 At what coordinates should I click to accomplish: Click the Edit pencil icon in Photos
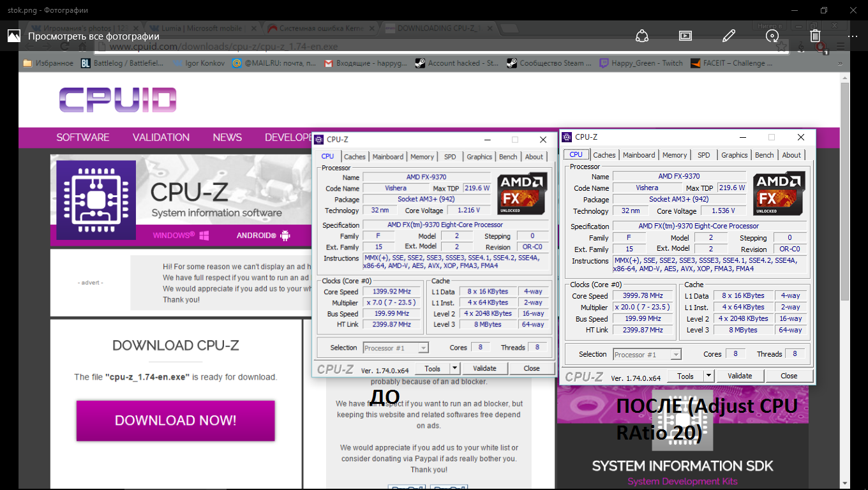click(x=729, y=36)
